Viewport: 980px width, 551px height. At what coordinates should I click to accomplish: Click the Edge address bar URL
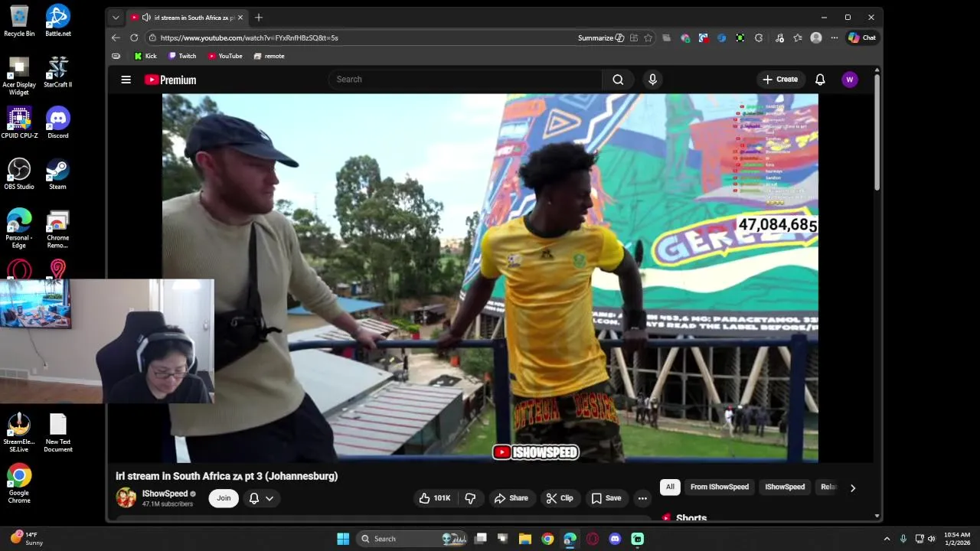point(249,37)
